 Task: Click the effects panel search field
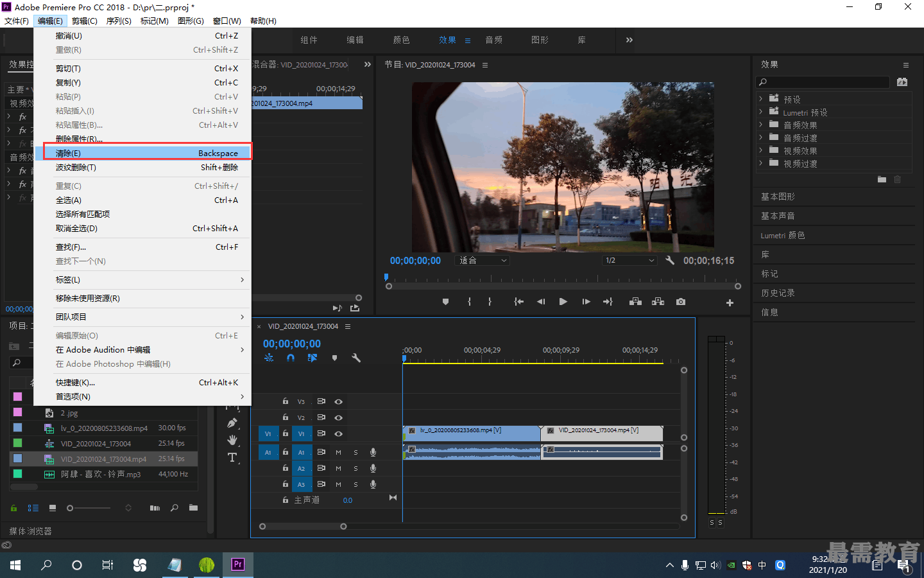[x=823, y=82]
